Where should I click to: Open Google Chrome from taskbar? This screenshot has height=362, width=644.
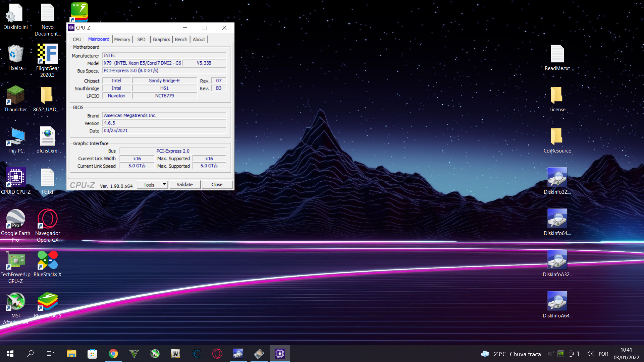click(x=113, y=354)
